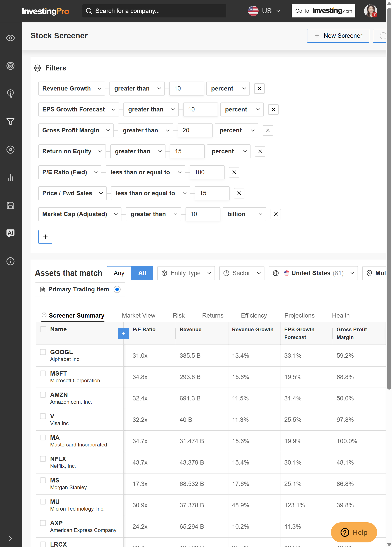
Task: Open the GOOGL ticker link
Action: coord(61,352)
